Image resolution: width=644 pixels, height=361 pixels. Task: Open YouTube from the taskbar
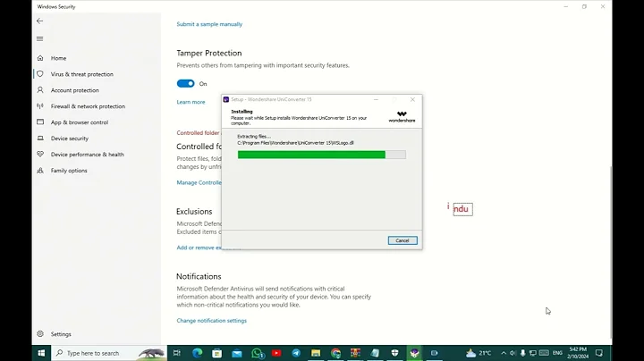(x=276, y=353)
